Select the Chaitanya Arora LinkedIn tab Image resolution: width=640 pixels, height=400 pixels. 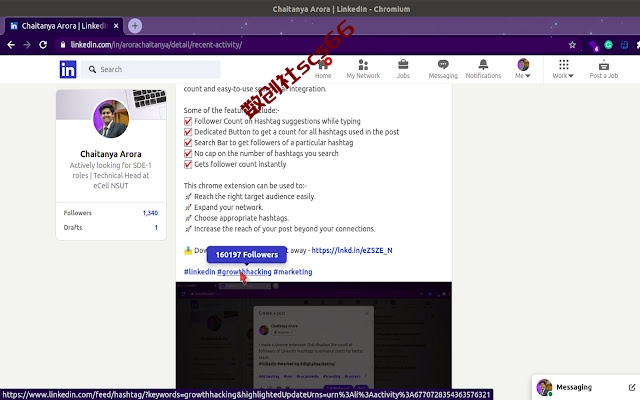coord(64,26)
